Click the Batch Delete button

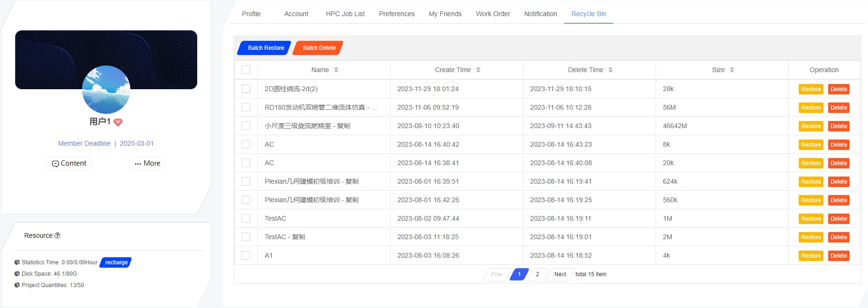(x=318, y=48)
